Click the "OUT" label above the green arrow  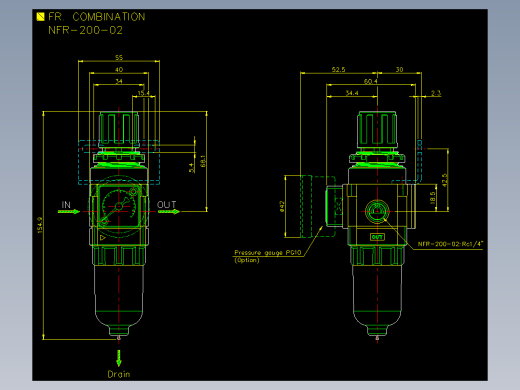(x=166, y=205)
